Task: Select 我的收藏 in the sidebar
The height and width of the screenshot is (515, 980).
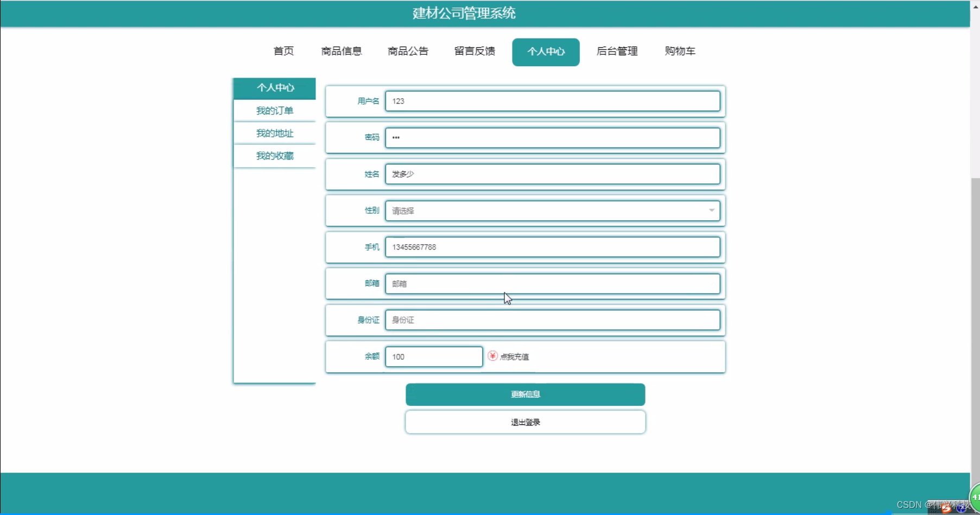Action: tap(274, 156)
